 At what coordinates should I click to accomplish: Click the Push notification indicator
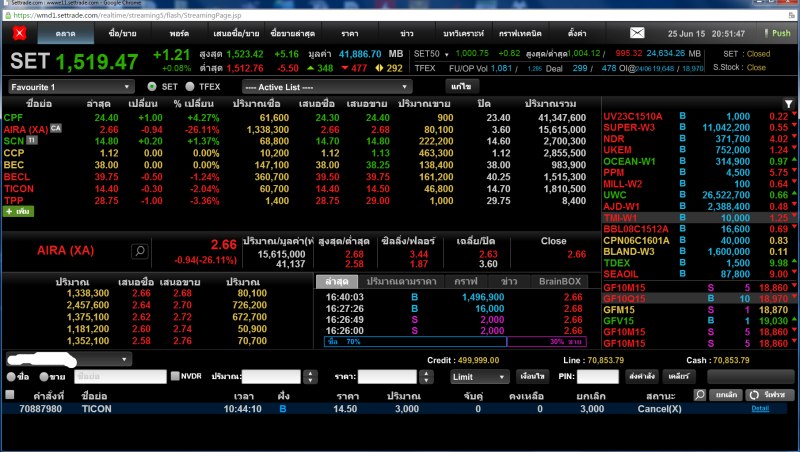coord(778,33)
